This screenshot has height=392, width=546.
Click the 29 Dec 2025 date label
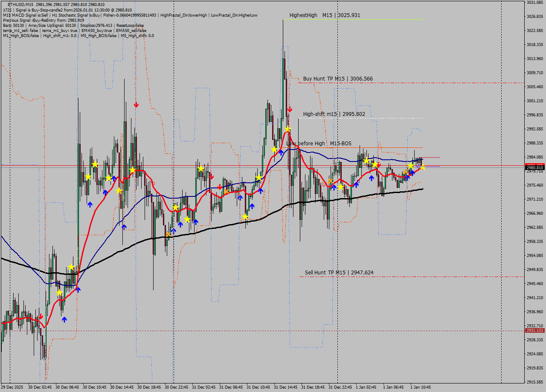click(x=12, y=387)
